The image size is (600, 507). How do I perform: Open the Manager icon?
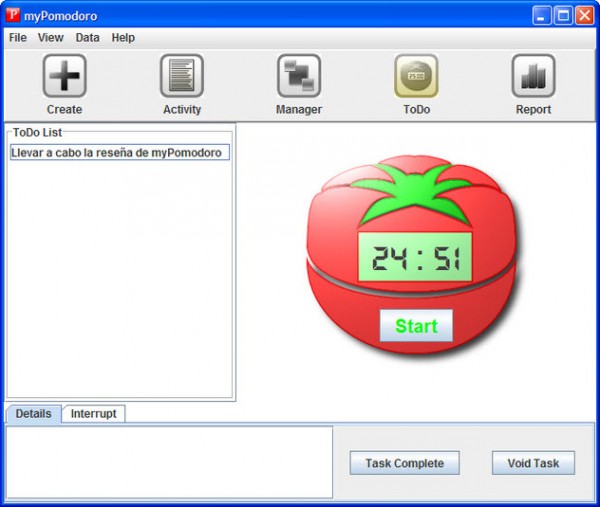pos(299,75)
